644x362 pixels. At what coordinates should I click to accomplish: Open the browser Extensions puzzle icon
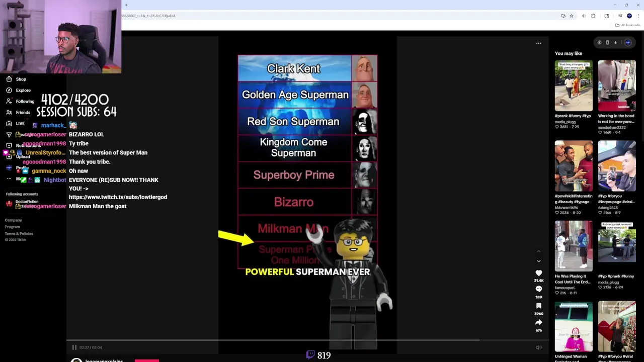pyautogui.click(x=593, y=16)
